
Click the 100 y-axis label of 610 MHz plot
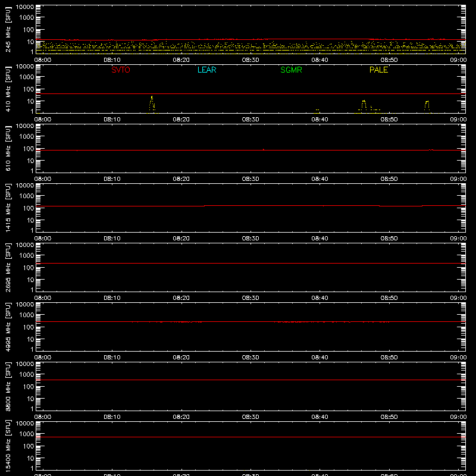pos(29,149)
